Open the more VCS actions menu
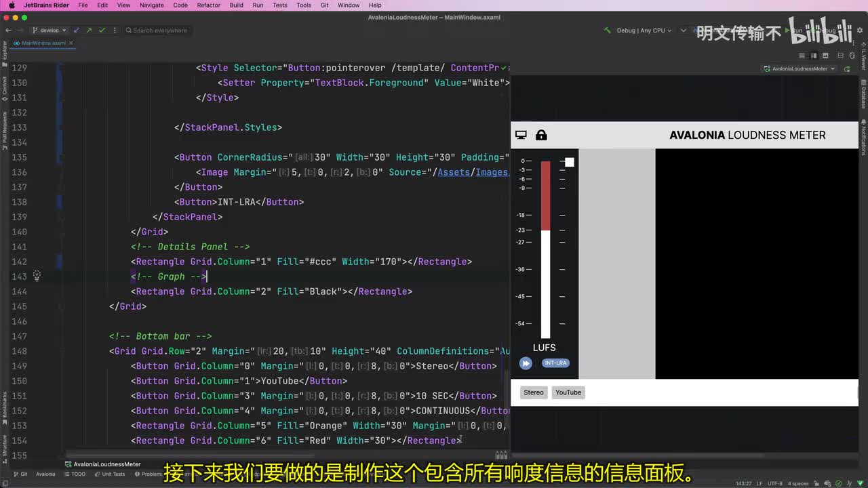 [115, 30]
